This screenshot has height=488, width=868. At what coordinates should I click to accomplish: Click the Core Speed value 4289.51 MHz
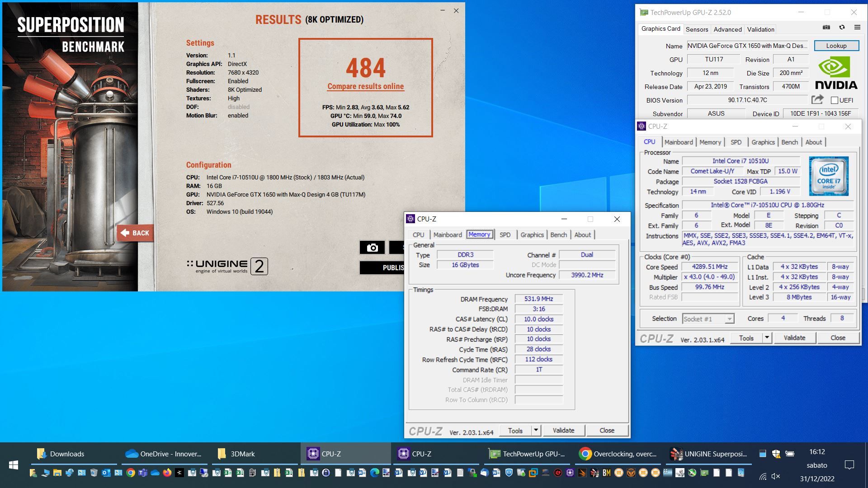[709, 267]
